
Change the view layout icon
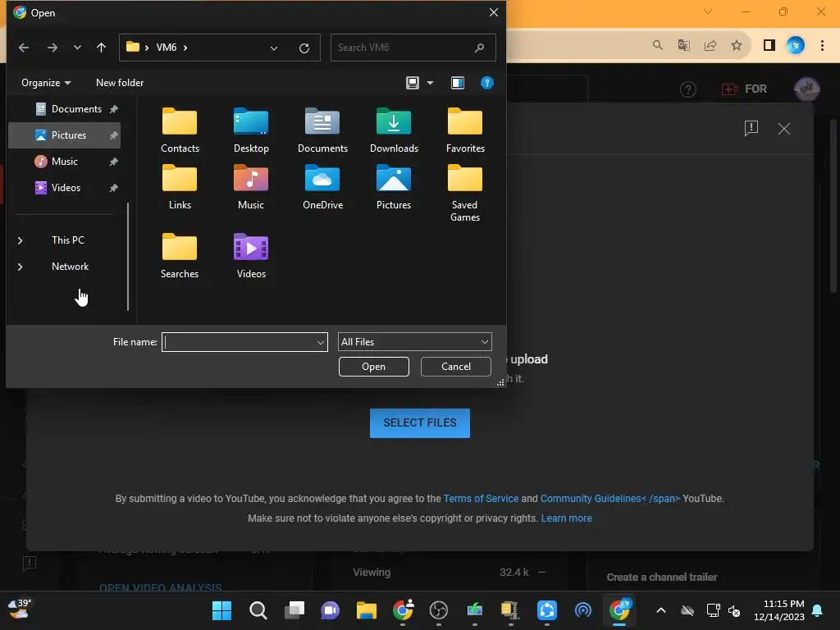413,83
